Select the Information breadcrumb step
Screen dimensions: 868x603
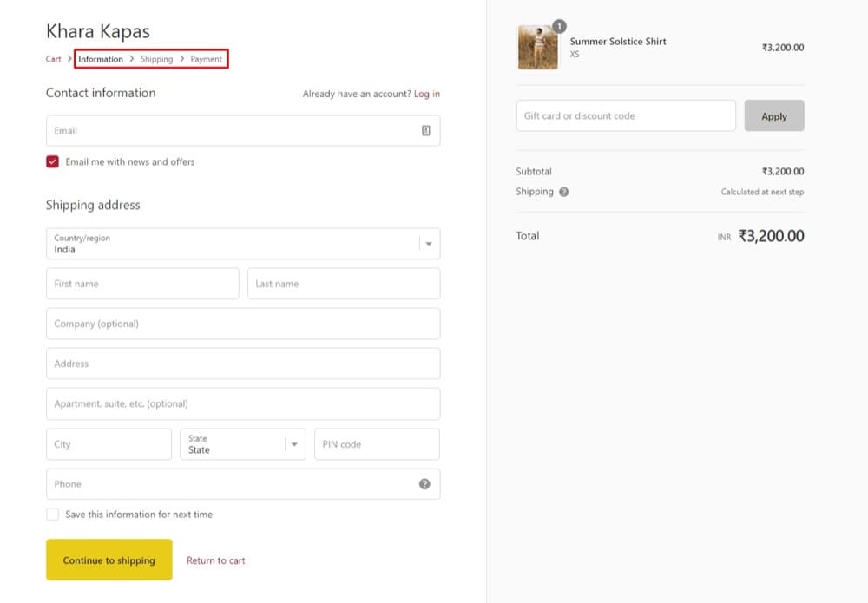pos(101,59)
